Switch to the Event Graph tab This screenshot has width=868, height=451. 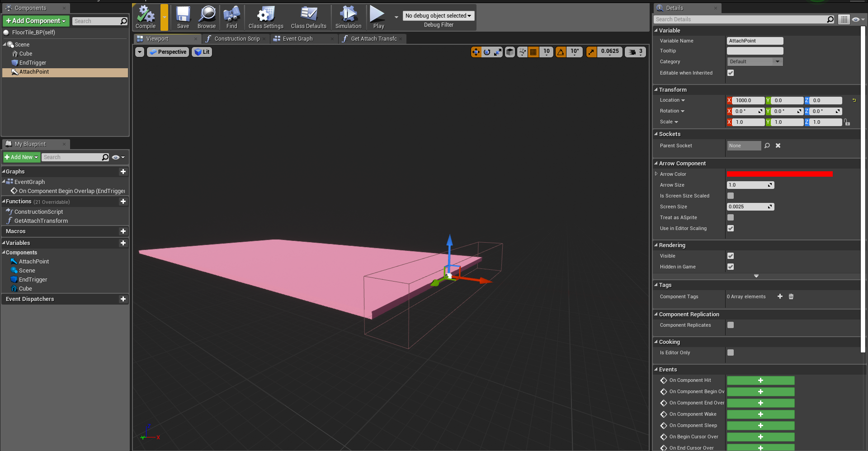pos(297,39)
